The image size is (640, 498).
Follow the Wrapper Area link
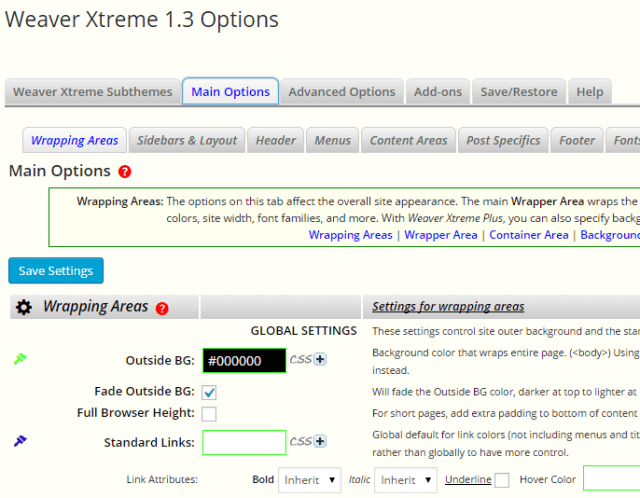click(x=438, y=235)
